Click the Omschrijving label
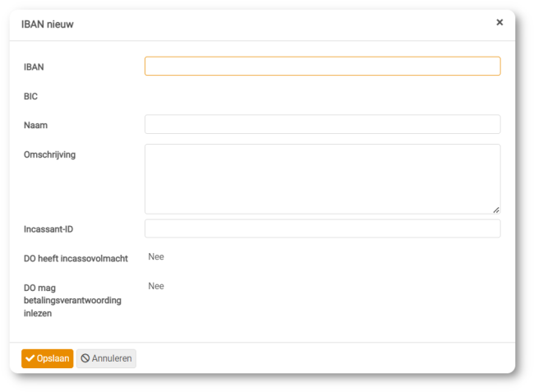 click(50, 154)
